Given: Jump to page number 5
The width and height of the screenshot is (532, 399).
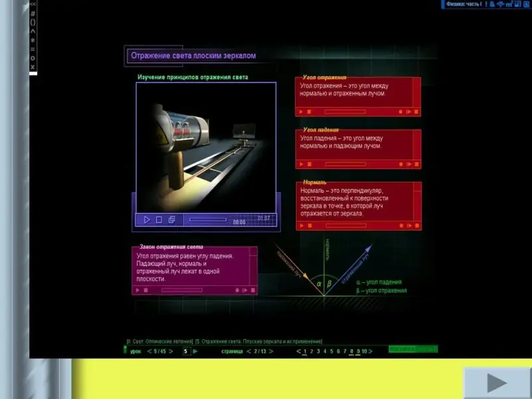Looking at the screenshot, I should (x=331, y=351).
